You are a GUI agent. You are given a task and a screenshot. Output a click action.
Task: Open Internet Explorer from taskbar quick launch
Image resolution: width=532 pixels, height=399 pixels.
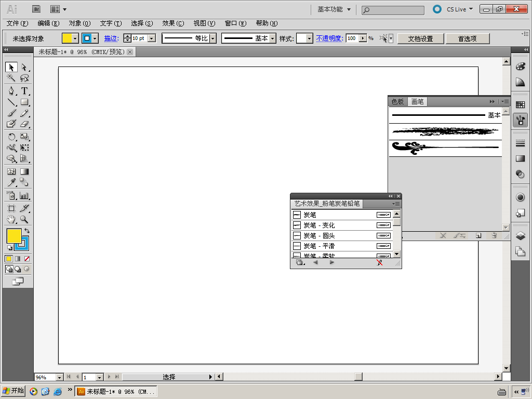pos(58,391)
